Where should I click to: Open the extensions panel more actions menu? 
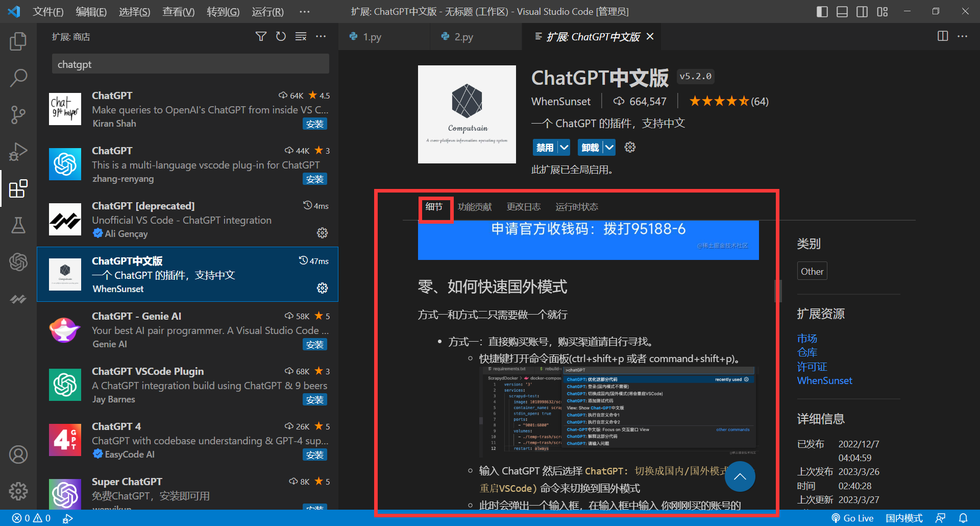point(321,36)
